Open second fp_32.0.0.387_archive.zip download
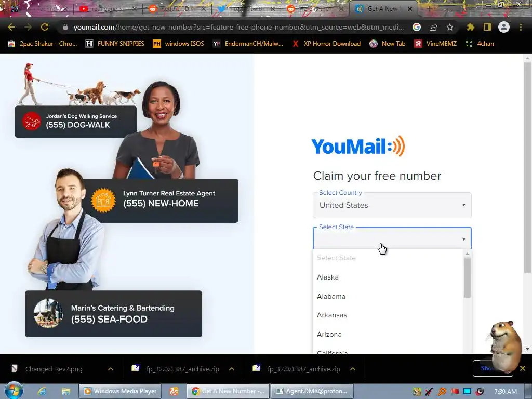 pos(303,369)
